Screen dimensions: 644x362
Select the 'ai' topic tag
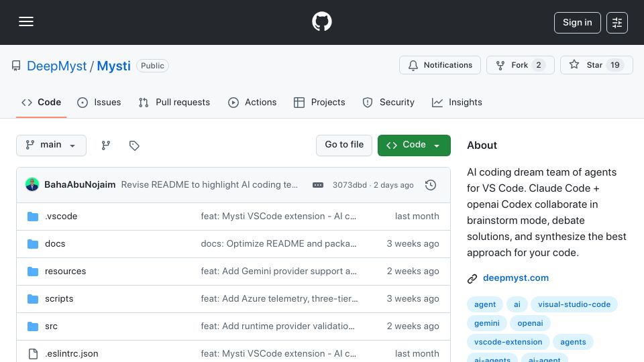point(517,304)
